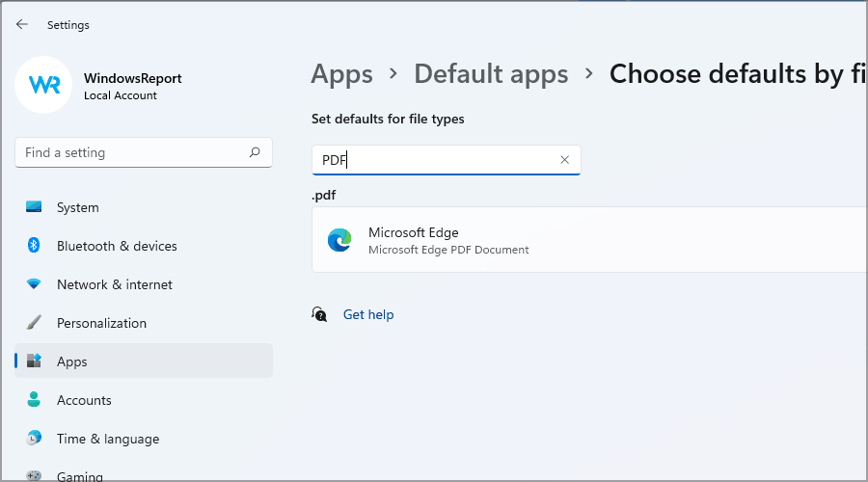Click into the file type search field containing PDF
This screenshot has height=482, width=868.
(x=447, y=160)
